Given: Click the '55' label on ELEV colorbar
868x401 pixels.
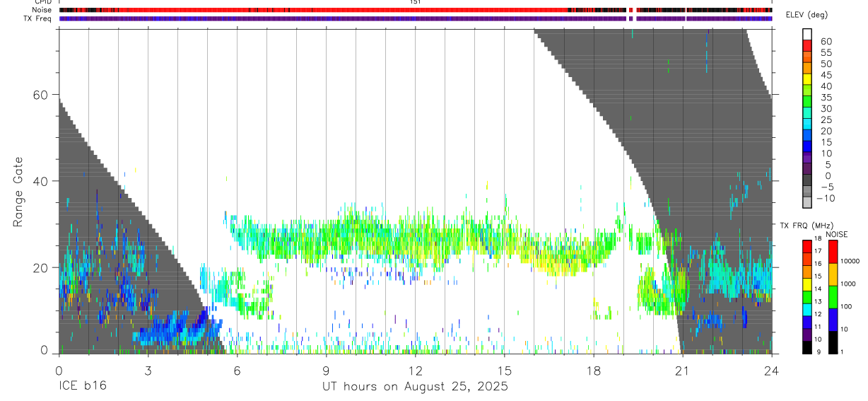Looking at the screenshot, I should pyautogui.click(x=826, y=53).
